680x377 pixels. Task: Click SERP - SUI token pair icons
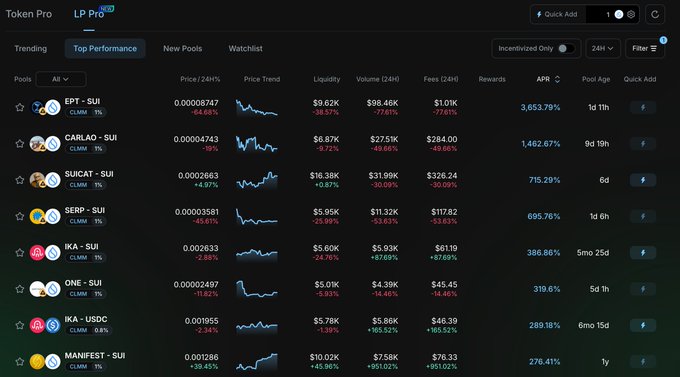click(x=46, y=216)
